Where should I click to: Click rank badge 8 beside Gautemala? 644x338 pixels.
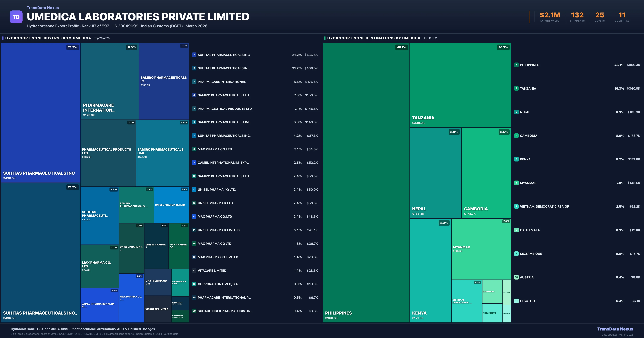516,230
